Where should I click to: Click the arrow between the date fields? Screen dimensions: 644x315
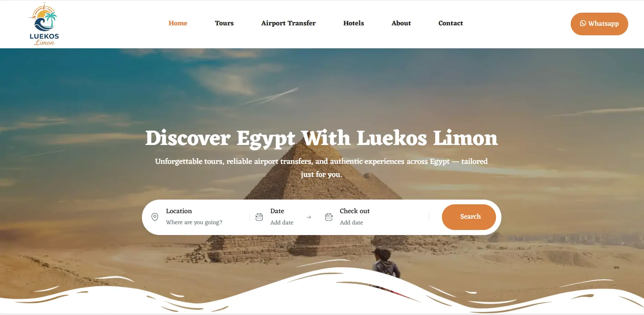click(x=309, y=217)
